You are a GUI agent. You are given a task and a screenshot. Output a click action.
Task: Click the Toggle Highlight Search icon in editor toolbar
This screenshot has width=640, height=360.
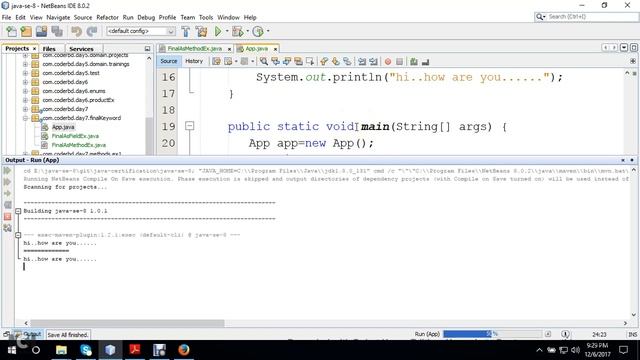tap(298, 62)
